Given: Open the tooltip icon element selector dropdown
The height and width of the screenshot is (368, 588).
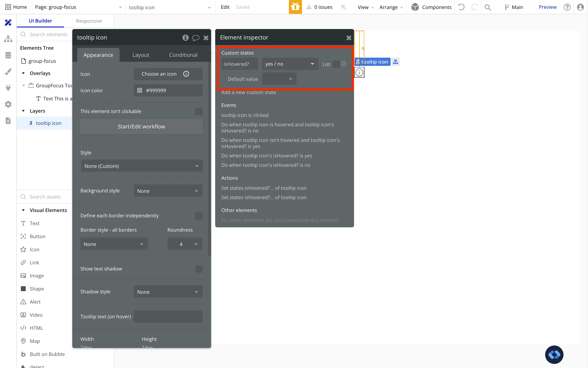Looking at the screenshot, I should point(170,7).
